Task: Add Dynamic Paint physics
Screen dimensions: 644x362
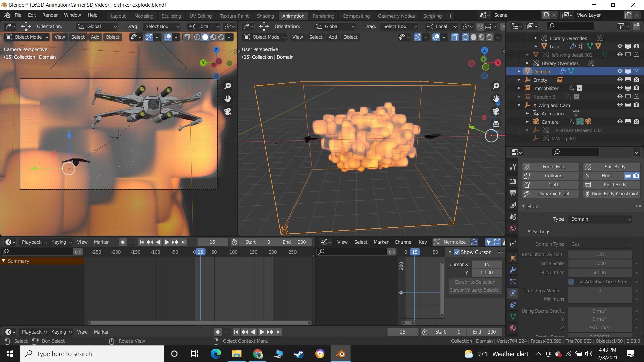Action: 550,194
